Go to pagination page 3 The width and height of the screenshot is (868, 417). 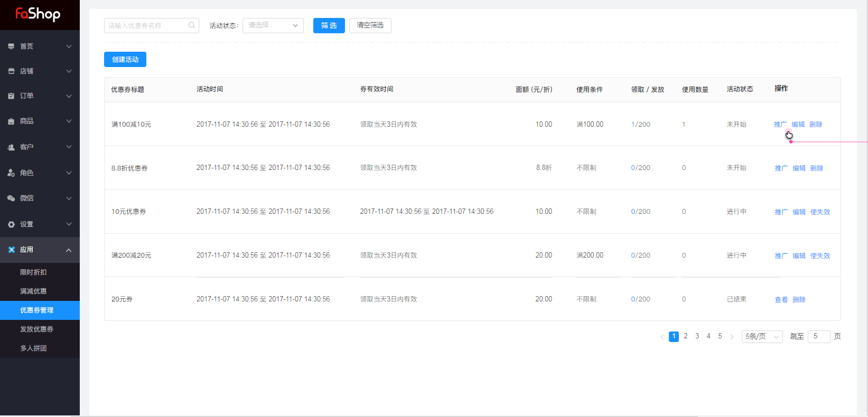(x=697, y=336)
